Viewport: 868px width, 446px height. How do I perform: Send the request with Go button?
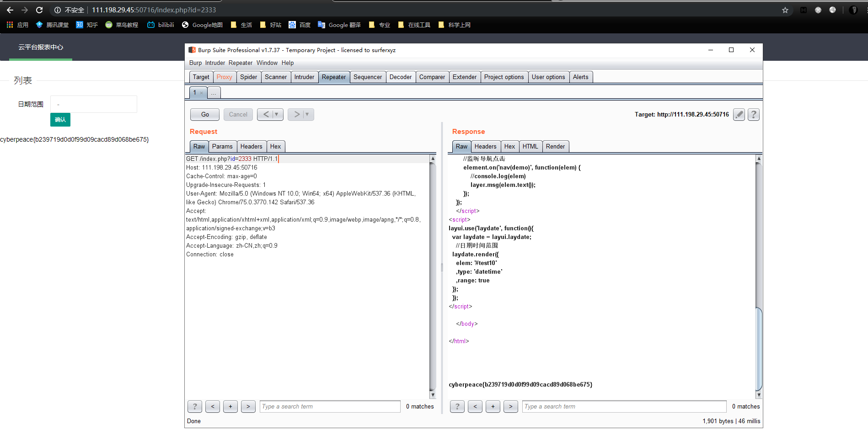pyautogui.click(x=205, y=114)
